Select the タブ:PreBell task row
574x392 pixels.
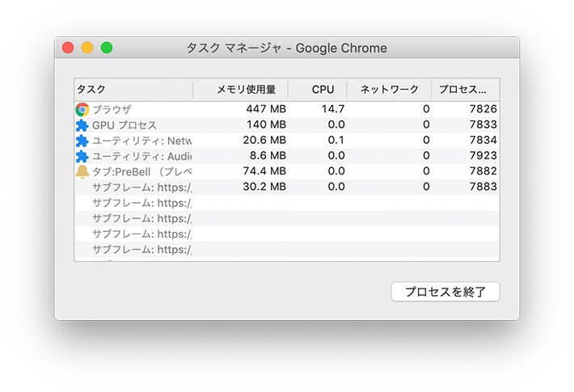point(287,171)
